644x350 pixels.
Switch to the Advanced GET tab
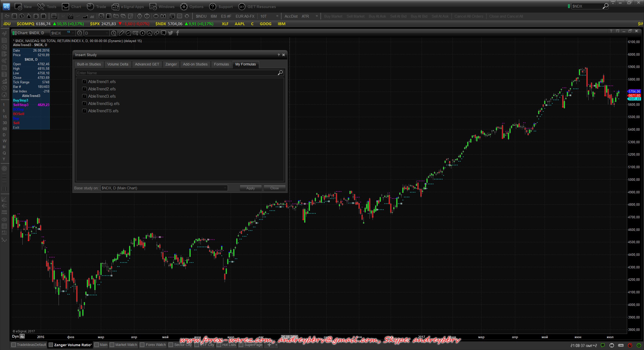tap(147, 64)
